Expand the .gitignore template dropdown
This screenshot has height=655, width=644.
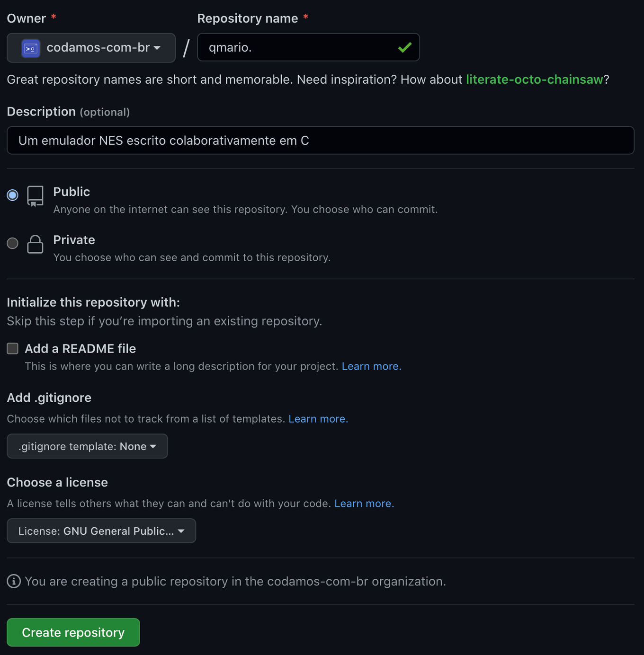tap(87, 446)
